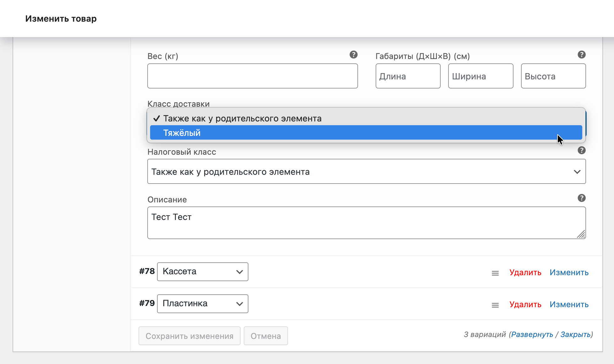Click the Закрыть link
Image resolution: width=614 pixels, height=364 pixels.
point(575,335)
